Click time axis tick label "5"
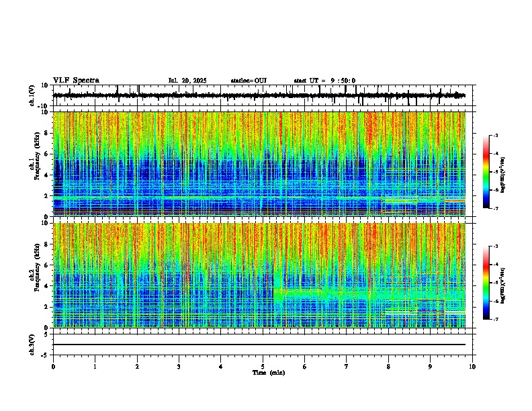The width and height of the screenshot is (532, 411). [263, 367]
